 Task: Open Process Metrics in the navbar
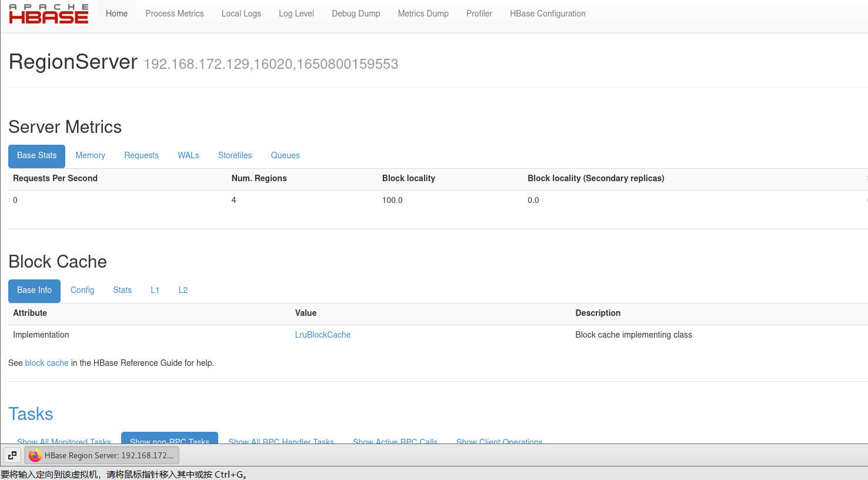[175, 14]
